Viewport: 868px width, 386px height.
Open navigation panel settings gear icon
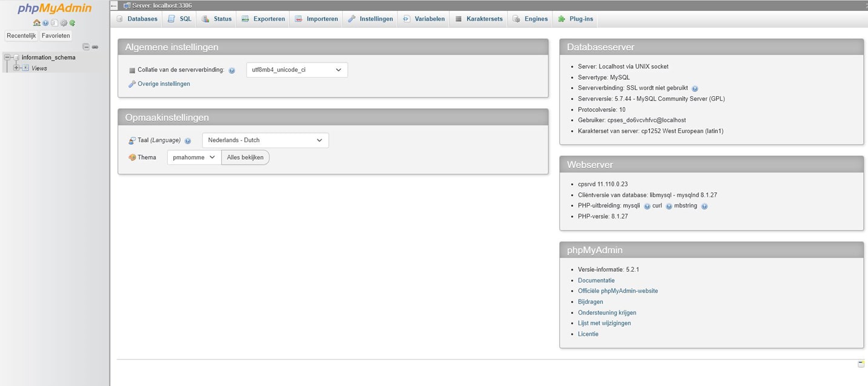[x=64, y=23]
